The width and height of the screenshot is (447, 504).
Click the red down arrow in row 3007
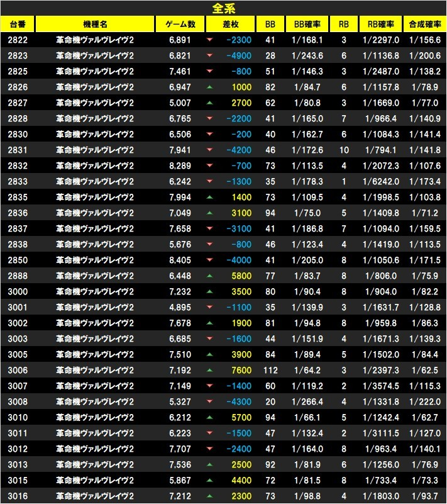coord(210,386)
